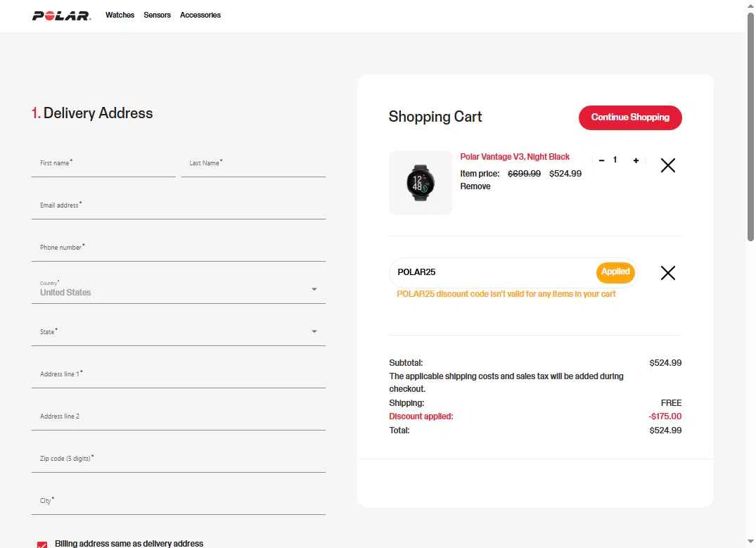Open Polar Vantage V3, Night Black link

(515, 157)
